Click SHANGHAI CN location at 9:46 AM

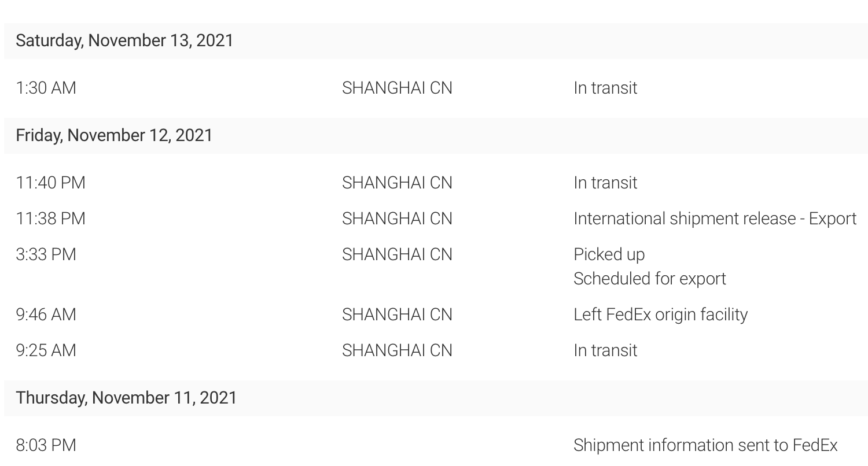point(397,315)
